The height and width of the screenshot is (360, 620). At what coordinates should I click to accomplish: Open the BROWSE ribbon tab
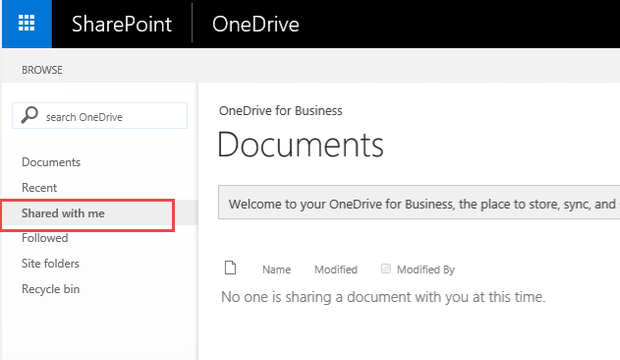point(42,70)
